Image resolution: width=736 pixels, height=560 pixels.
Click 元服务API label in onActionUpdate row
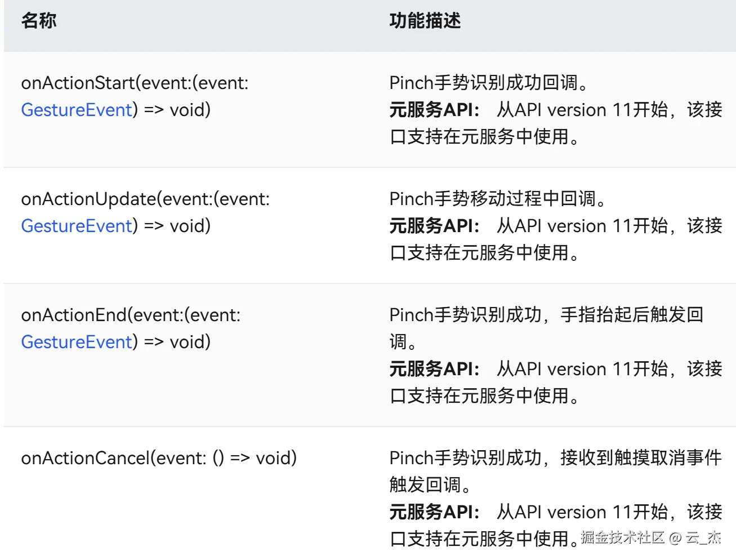click(x=434, y=225)
